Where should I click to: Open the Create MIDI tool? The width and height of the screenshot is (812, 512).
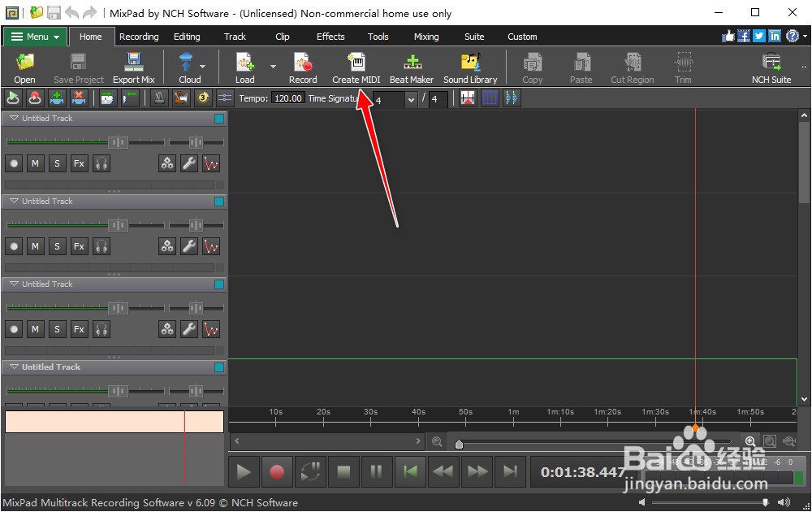click(x=356, y=67)
